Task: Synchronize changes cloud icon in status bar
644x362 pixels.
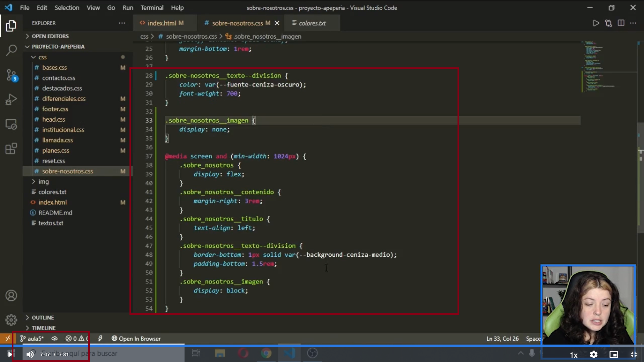Action: click(x=54, y=339)
